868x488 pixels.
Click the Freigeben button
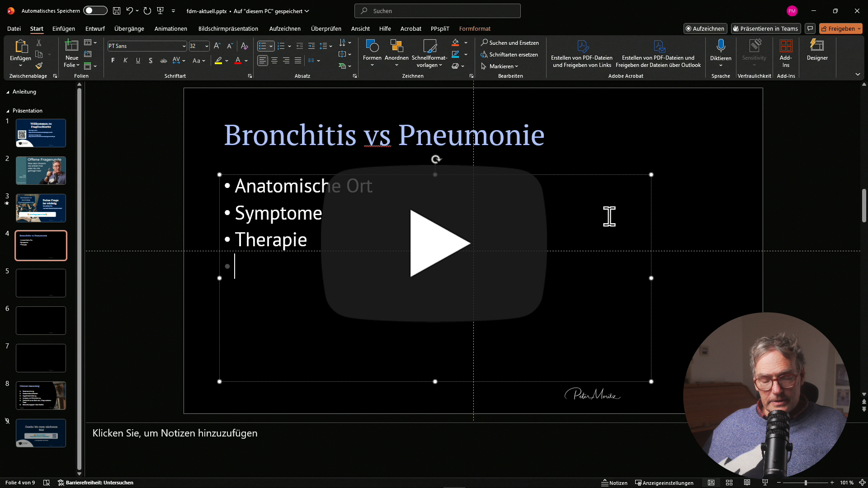[838, 28]
